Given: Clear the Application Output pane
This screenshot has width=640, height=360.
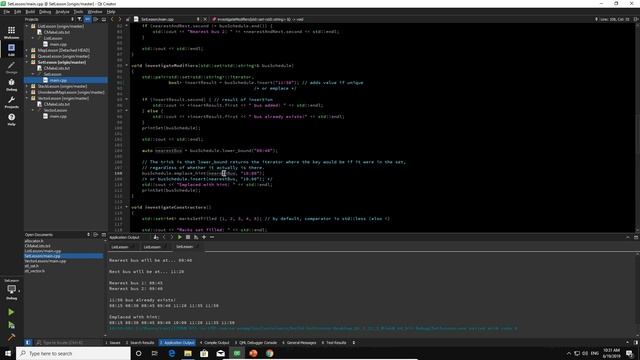Looking at the screenshot, I should [156, 237].
